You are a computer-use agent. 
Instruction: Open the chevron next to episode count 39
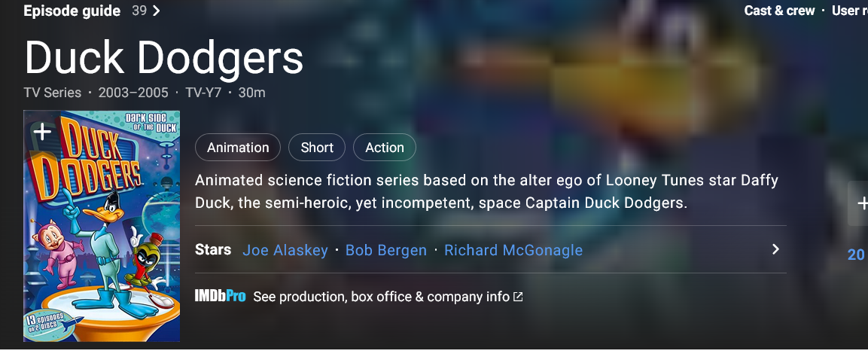point(157,11)
